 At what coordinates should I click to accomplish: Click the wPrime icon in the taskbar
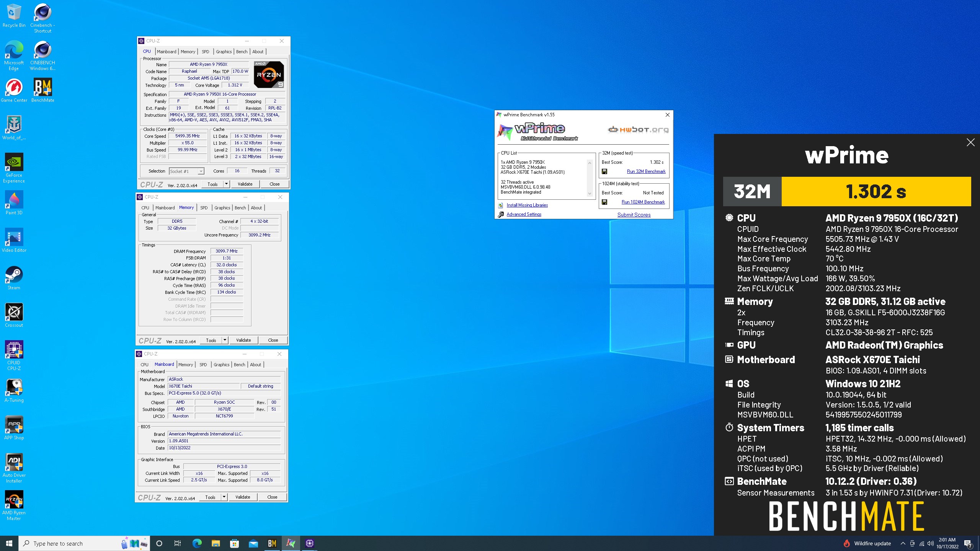point(291,543)
